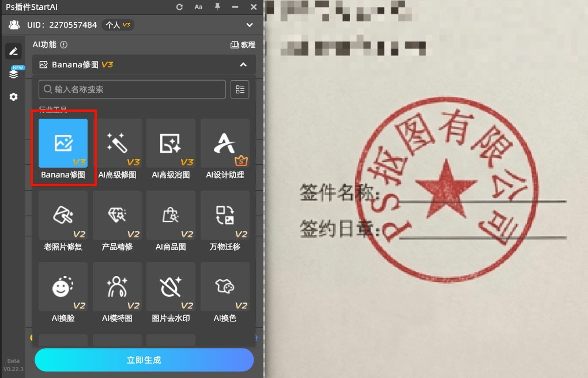Select the AI换脸 face swap tool
Viewport: 588px width, 378px height.
click(x=63, y=287)
